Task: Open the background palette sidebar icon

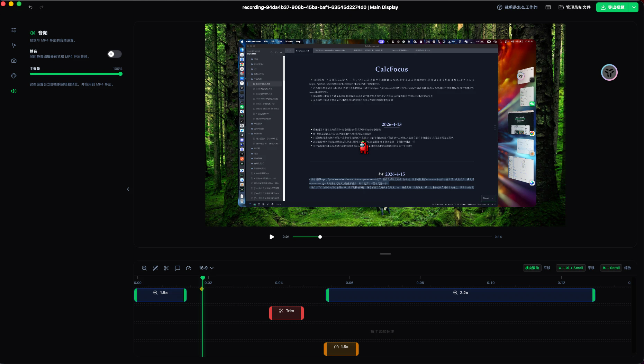Action: point(14,76)
